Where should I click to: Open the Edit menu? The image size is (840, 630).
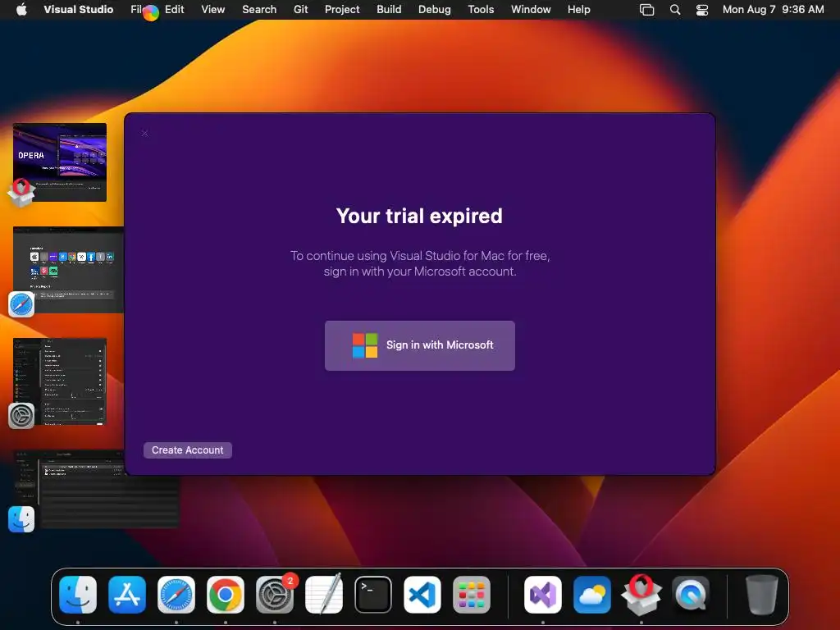pyautogui.click(x=174, y=9)
